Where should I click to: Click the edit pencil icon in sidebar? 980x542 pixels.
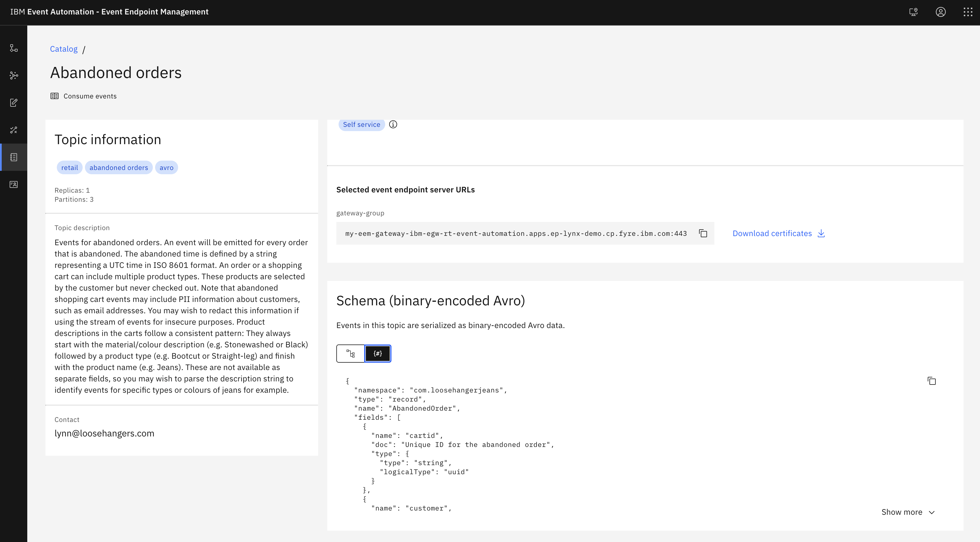click(x=14, y=103)
